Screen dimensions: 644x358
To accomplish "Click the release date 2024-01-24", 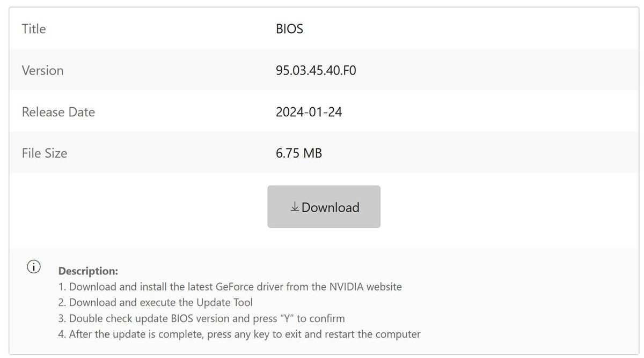I will [x=309, y=112].
